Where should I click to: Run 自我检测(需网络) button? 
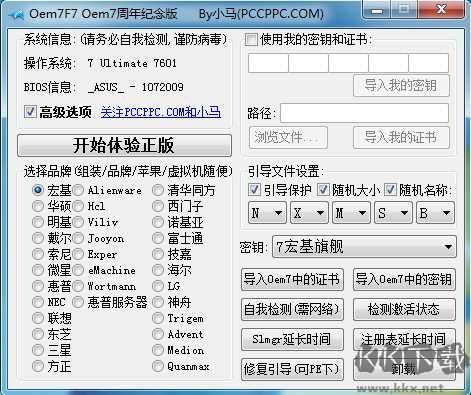point(292,309)
